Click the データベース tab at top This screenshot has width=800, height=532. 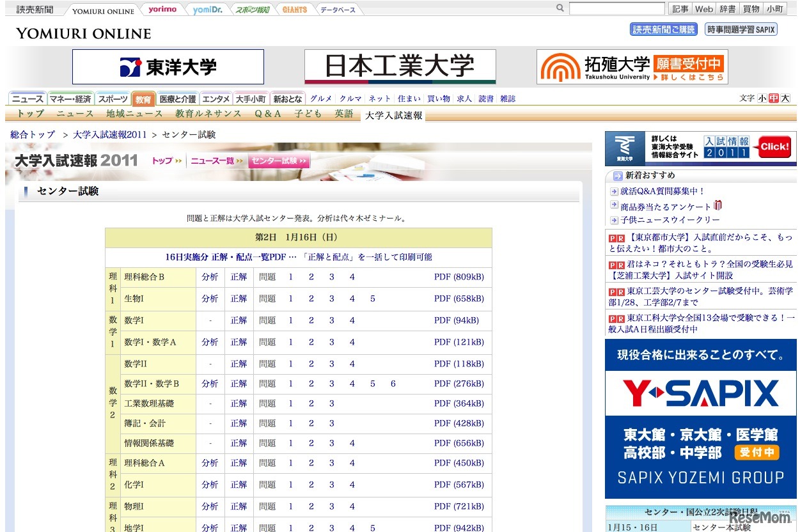click(338, 9)
